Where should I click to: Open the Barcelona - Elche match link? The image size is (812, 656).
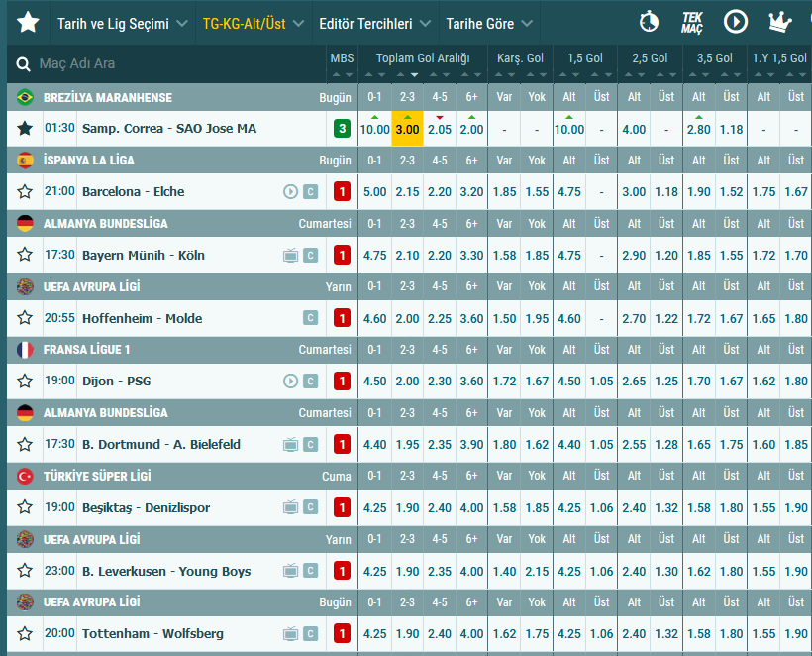coord(133,191)
